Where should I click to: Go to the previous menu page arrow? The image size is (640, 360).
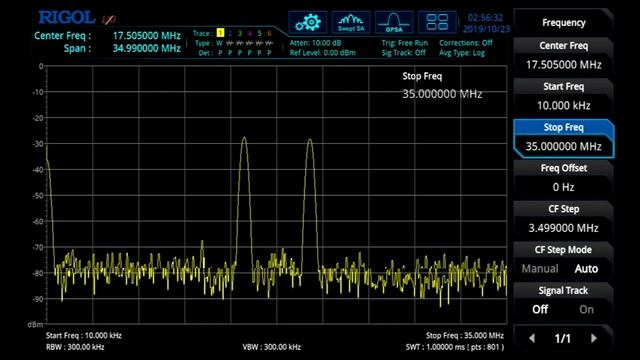532,338
